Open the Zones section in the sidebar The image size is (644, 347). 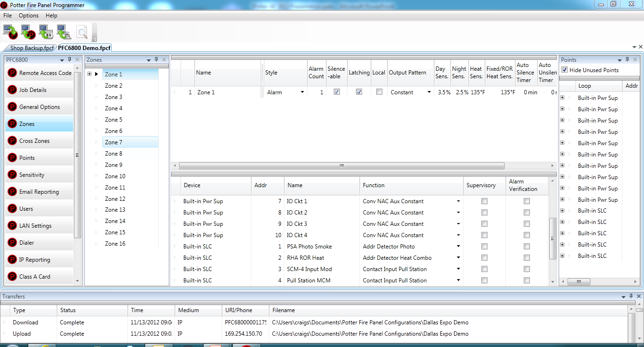(x=39, y=124)
